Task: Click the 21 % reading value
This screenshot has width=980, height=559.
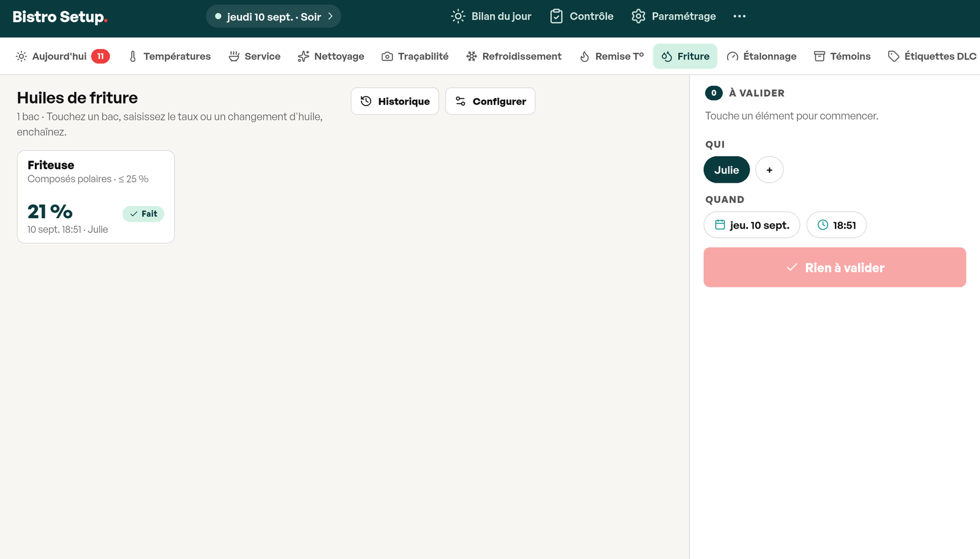Action: [50, 211]
